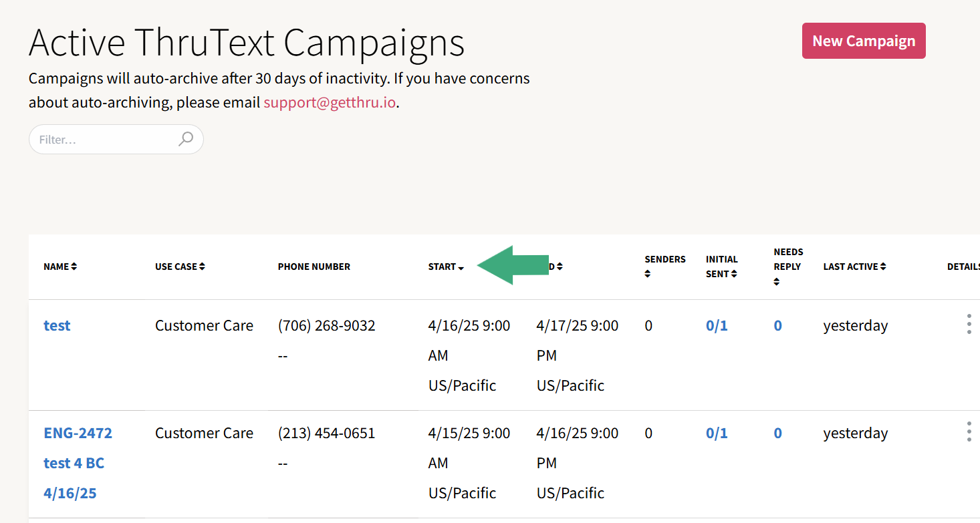Click the start date 4/16/25 9:00 AM cell
This screenshot has width=980, height=523.
tap(469, 355)
